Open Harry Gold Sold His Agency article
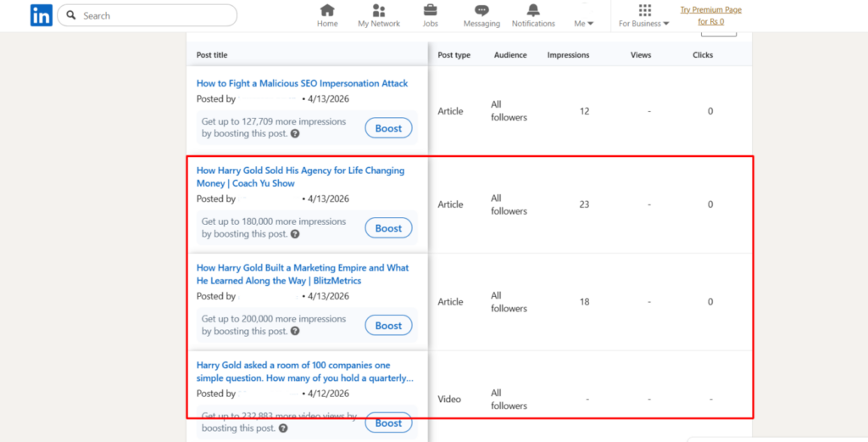Image resolution: width=868 pixels, height=442 pixels. 301,176
